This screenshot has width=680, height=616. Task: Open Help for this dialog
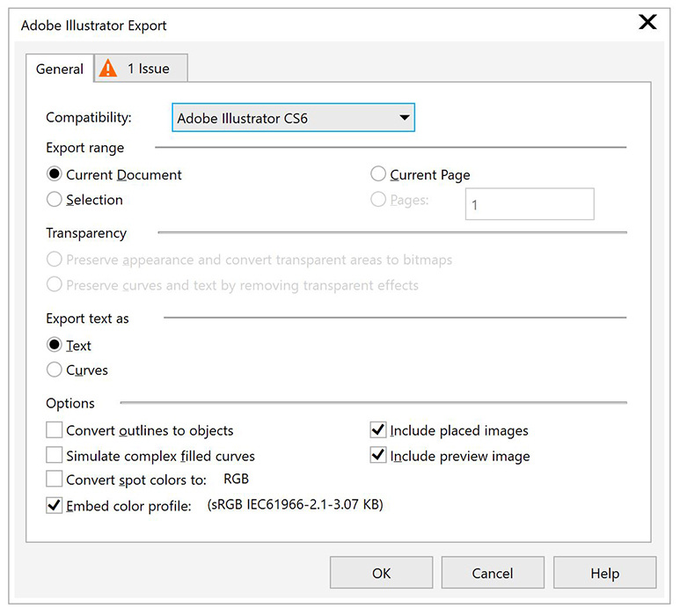click(604, 573)
